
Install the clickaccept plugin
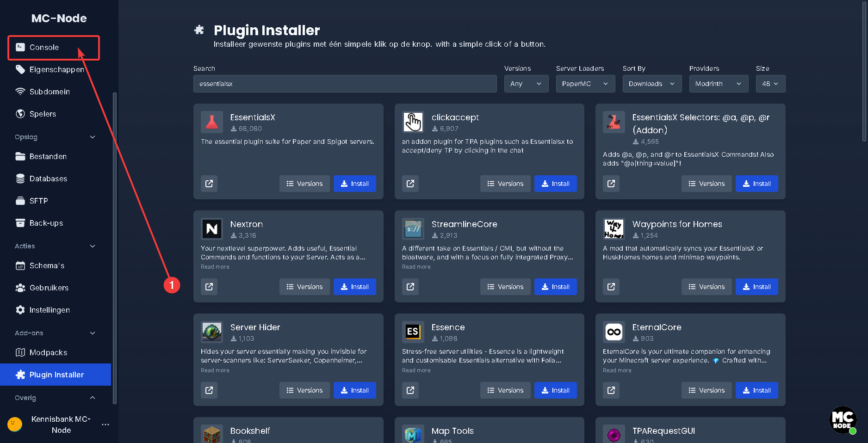pyautogui.click(x=556, y=184)
